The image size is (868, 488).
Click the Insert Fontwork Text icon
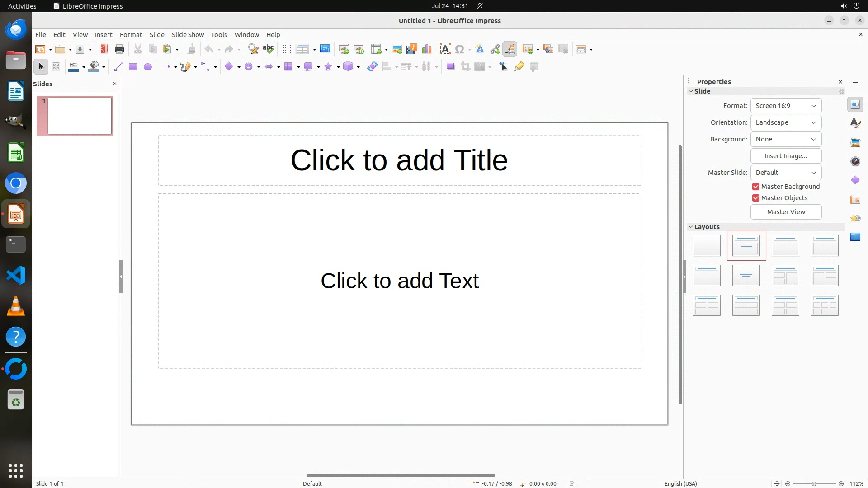pyautogui.click(x=480, y=49)
